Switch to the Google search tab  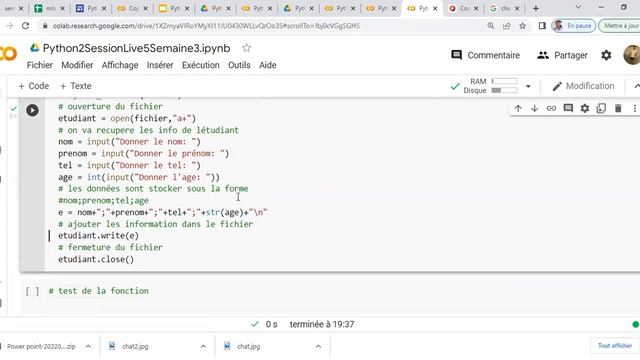504,8
